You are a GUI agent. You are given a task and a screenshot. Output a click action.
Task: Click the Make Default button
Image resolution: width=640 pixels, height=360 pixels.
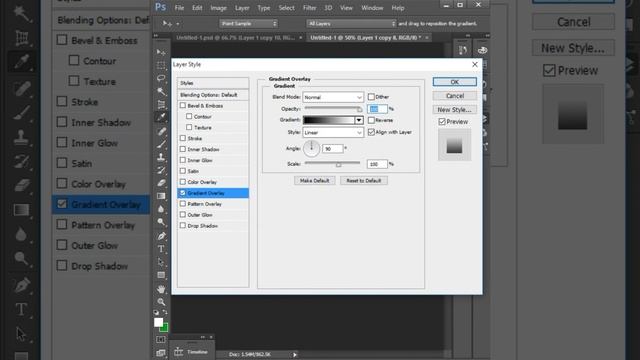[314, 180]
